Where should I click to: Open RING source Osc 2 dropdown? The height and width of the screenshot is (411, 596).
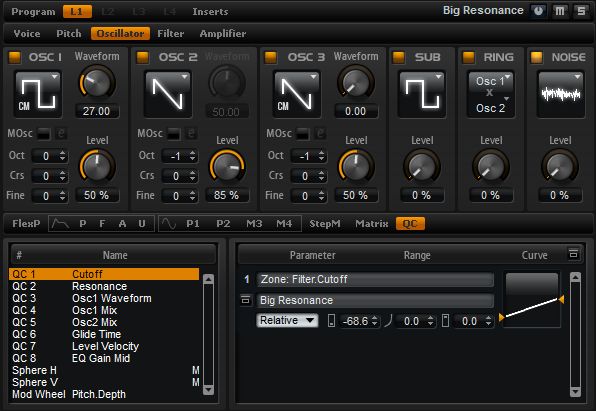tap(491, 108)
